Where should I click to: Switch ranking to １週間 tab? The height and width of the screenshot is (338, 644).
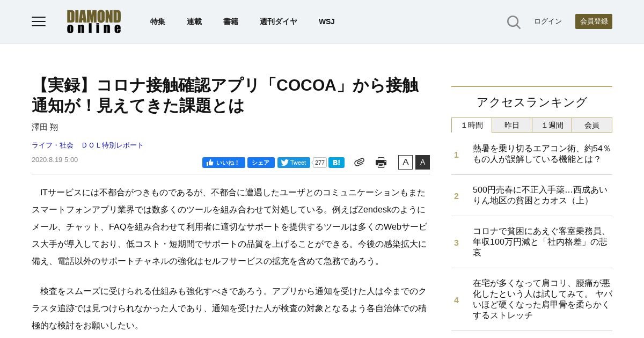(552, 125)
